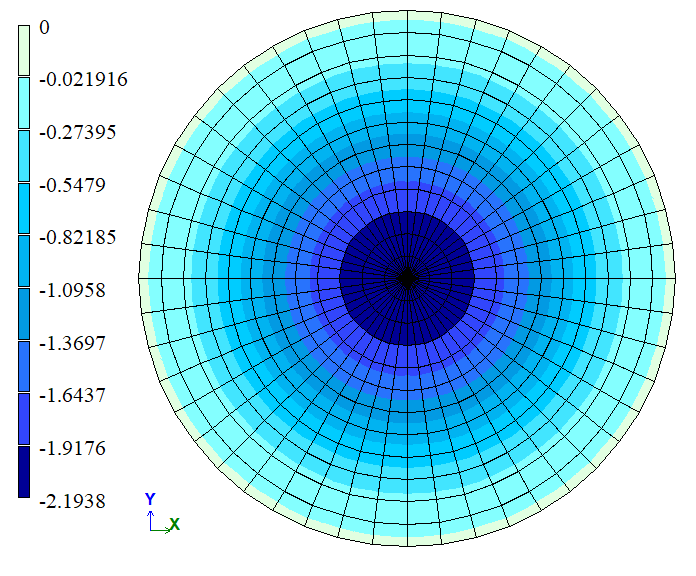Click the Y axis label of the triad
The image size is (696, 576).
(150, 498)
